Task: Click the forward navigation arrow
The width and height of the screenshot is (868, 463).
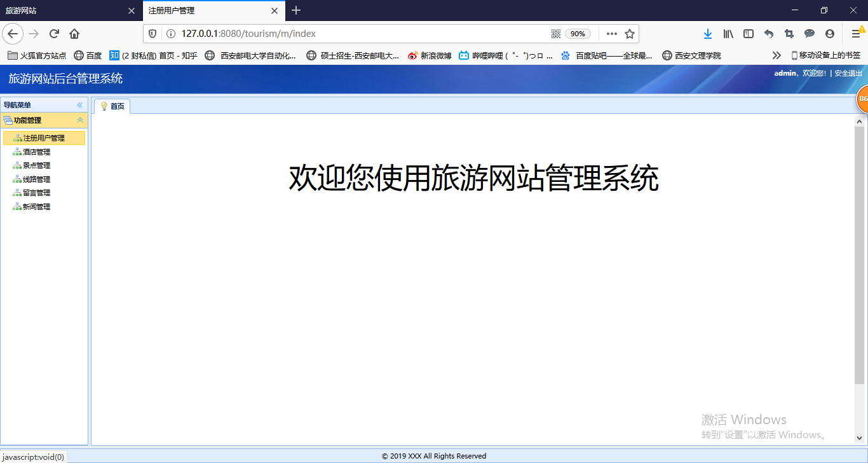Action: click(34, 34)
